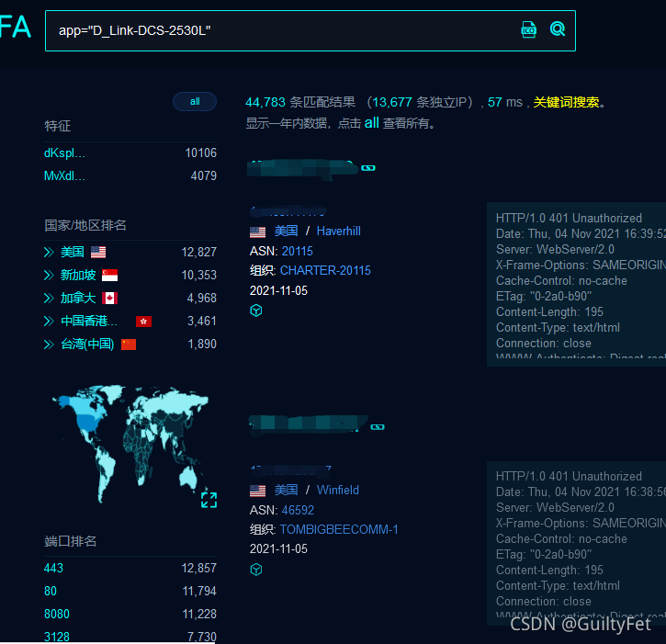Filter by port 3128

[x=56, y=637]
